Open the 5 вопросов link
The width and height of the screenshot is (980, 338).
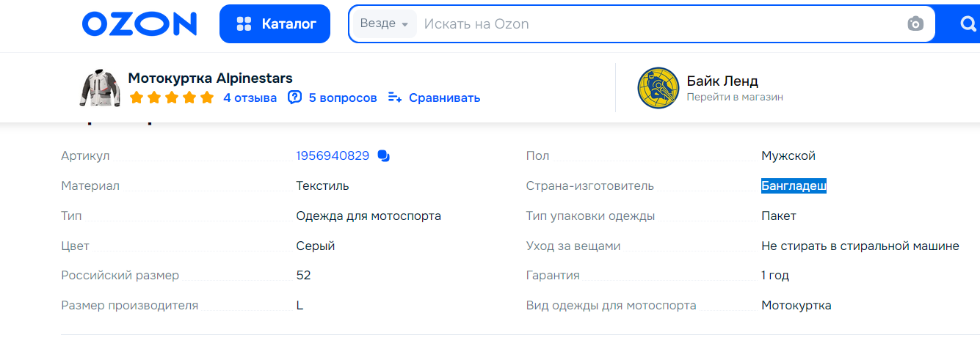343,98
